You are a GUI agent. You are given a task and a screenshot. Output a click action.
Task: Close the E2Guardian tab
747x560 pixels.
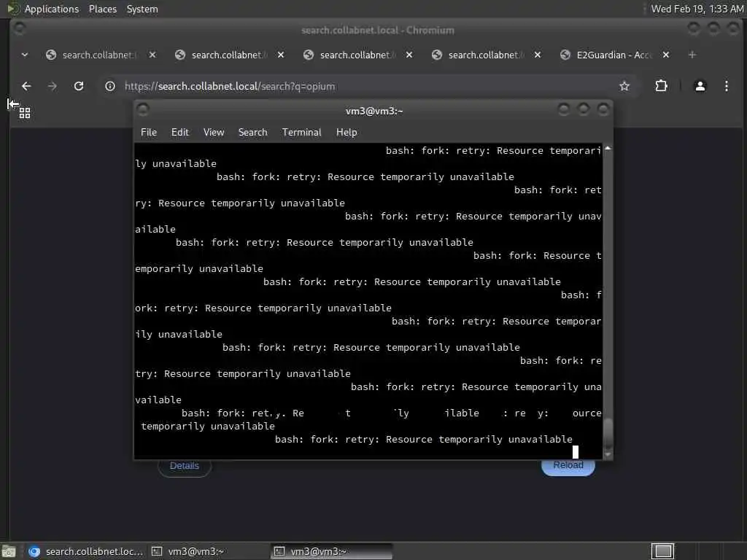tap(666, 55)
